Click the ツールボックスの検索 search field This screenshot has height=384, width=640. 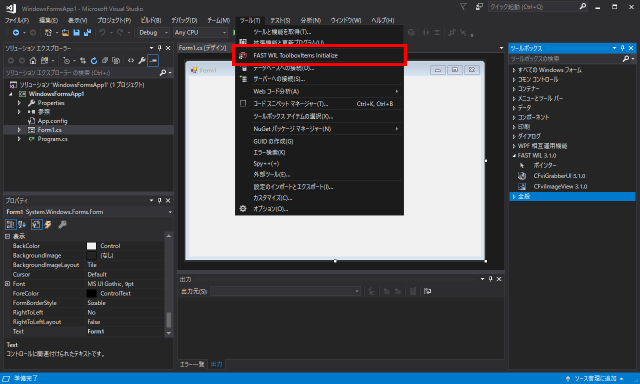click(x=566, y=59)
